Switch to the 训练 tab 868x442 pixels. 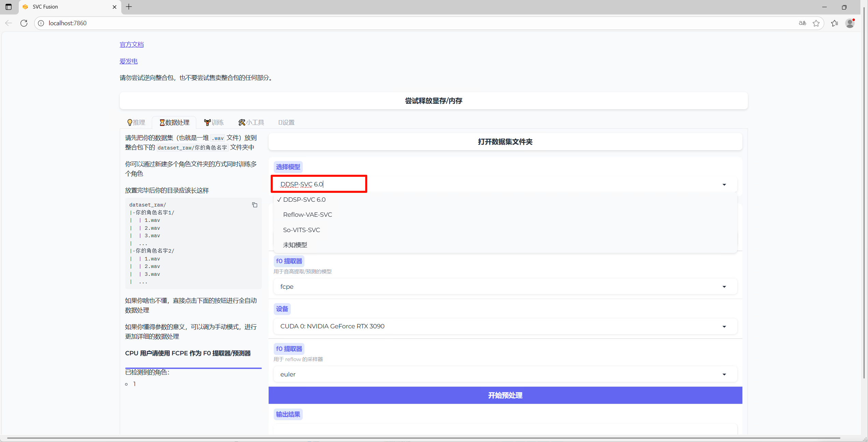click(x=214, y=123)
